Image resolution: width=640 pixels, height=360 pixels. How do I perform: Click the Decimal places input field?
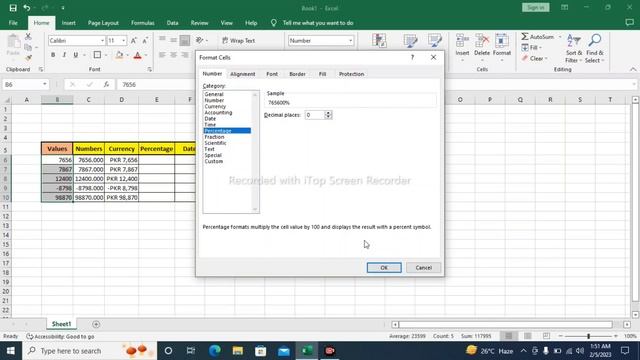click(315, 115)
